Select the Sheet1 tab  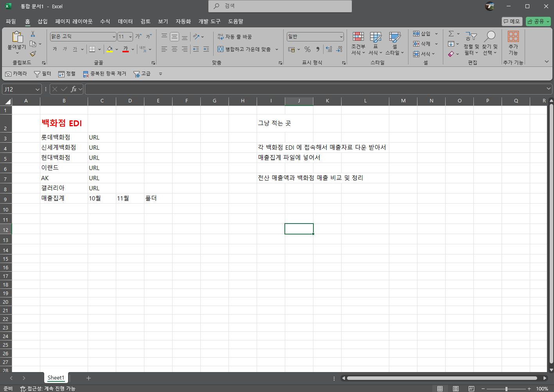[x=56, y=378]
